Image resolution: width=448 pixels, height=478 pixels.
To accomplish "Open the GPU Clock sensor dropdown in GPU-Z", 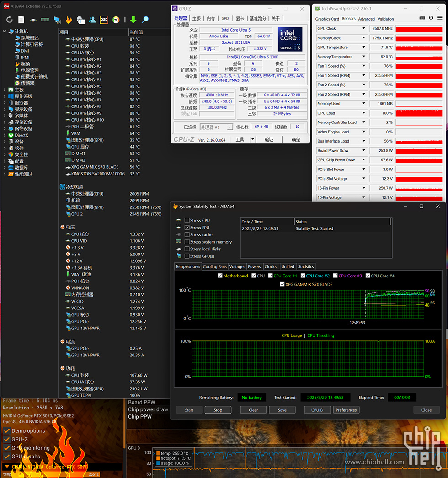I will pos(363,28).
